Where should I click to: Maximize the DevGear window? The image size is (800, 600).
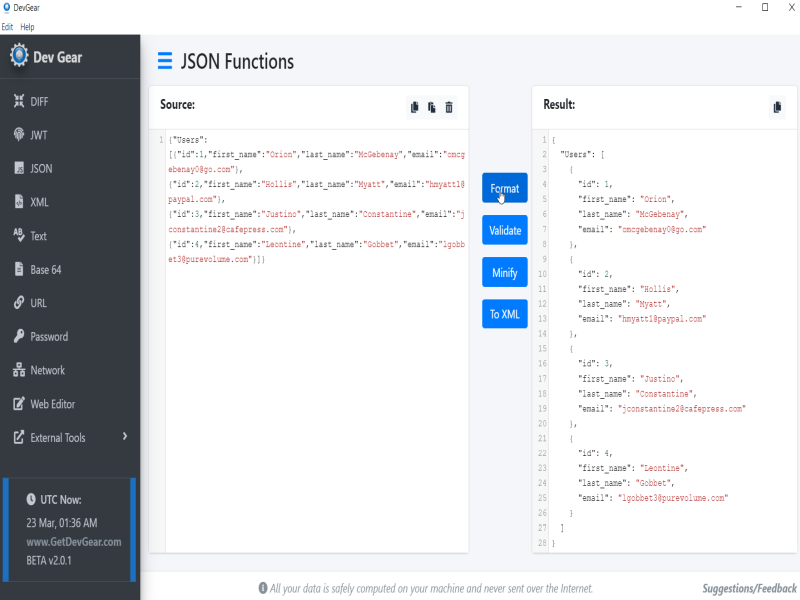tap(765, 7)
